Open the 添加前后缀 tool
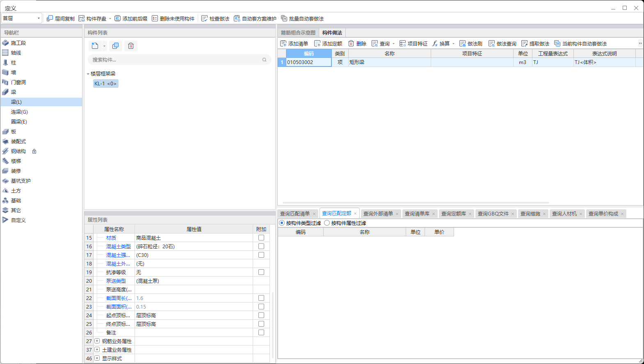Viewport: 644px width, 364px height. [131, 18]
